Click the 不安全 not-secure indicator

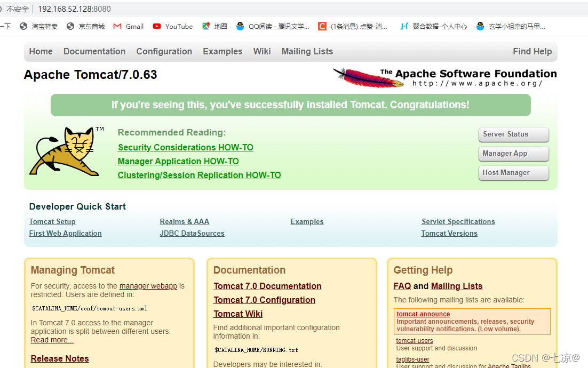17,9
